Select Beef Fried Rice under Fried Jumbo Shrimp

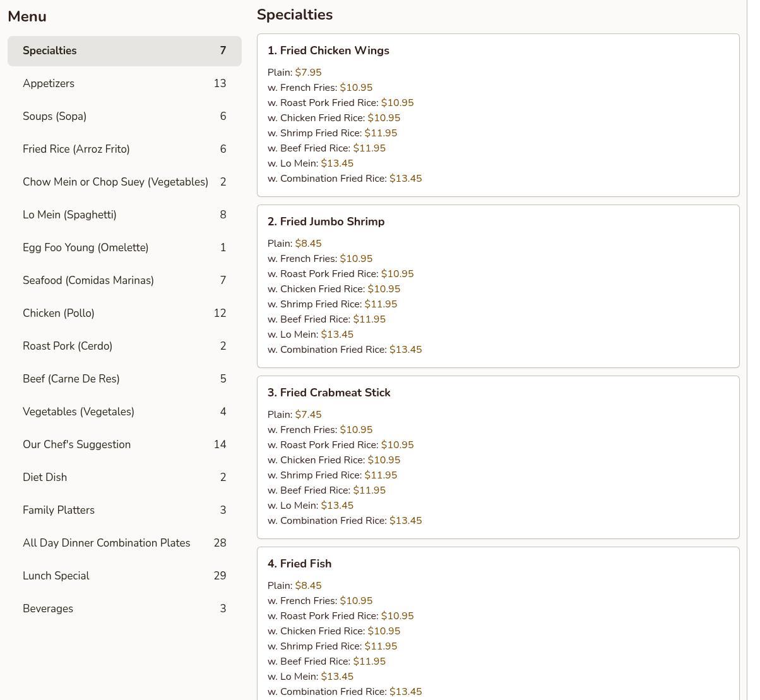pyautogui.click(x=326, y=319)
